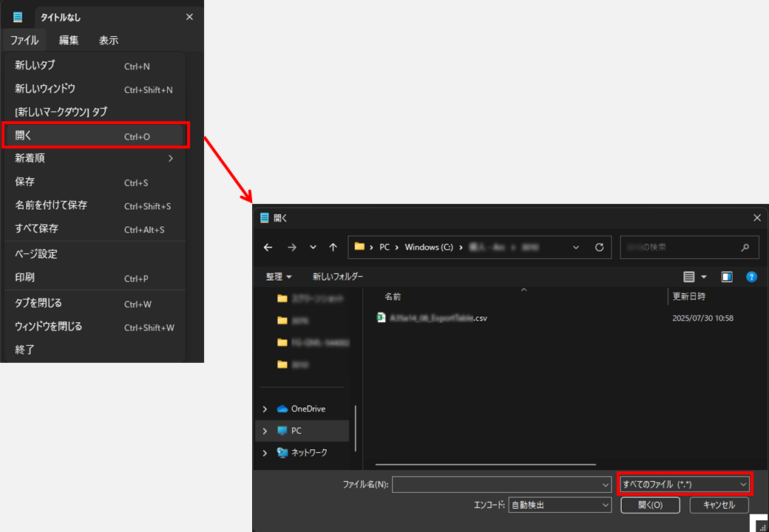Click the back arrow in Open dialog
The height and width of the screenshot is (532, 769).
pos(268,248)
